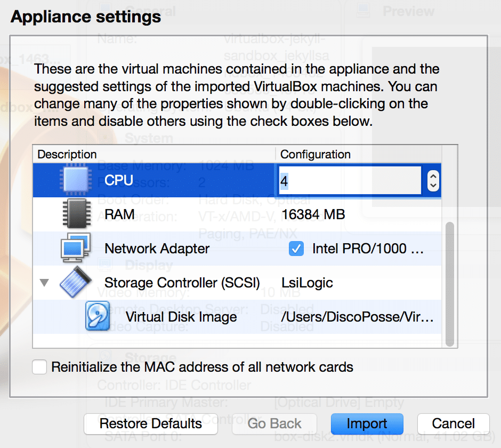Click the Cancel button
Viewport: 501px width, 448px height.
453,423
